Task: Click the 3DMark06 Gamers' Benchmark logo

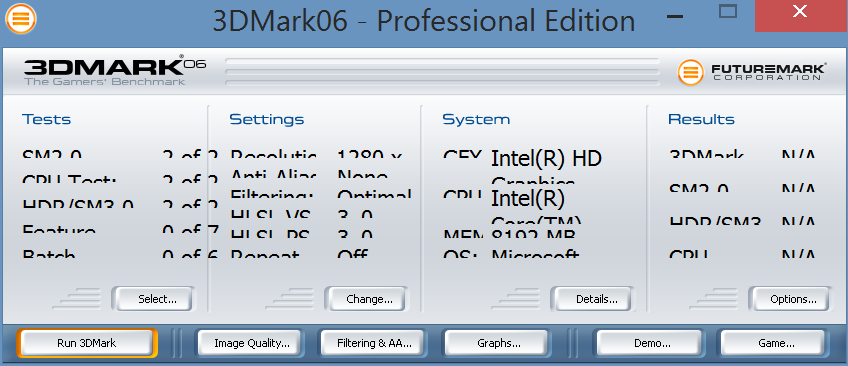Action: [115, 70]
